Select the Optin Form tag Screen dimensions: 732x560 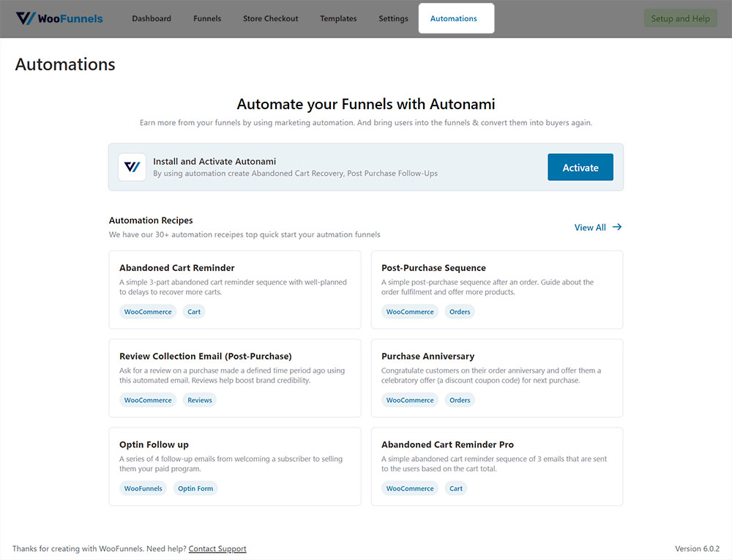pos(195,488)
